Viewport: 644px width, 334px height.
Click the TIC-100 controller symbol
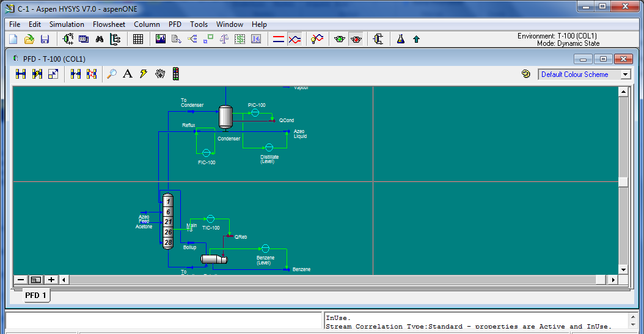pyautogui.click(x=211, y=219)
